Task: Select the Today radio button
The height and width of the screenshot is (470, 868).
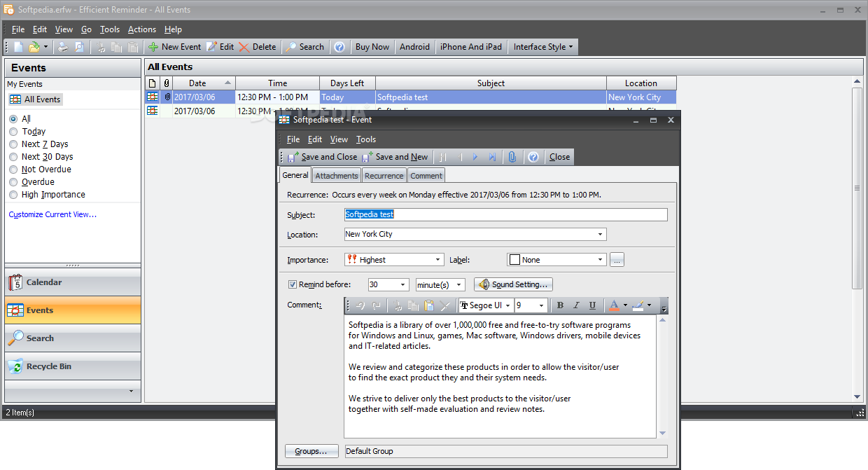Action: click(x=13, y=132)
